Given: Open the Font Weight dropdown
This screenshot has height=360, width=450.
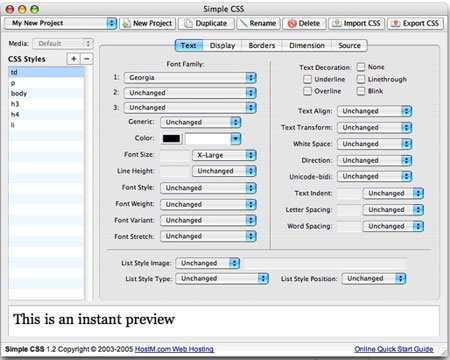Looking at the screenshot, I should (208, 204).
